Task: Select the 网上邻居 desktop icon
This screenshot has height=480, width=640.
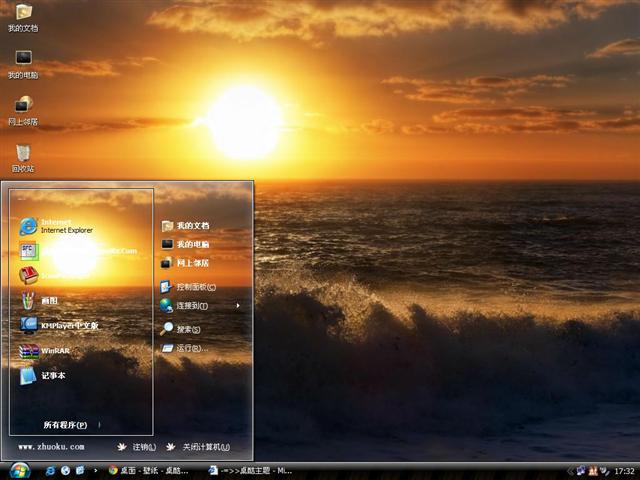Action: pos(23,108)
